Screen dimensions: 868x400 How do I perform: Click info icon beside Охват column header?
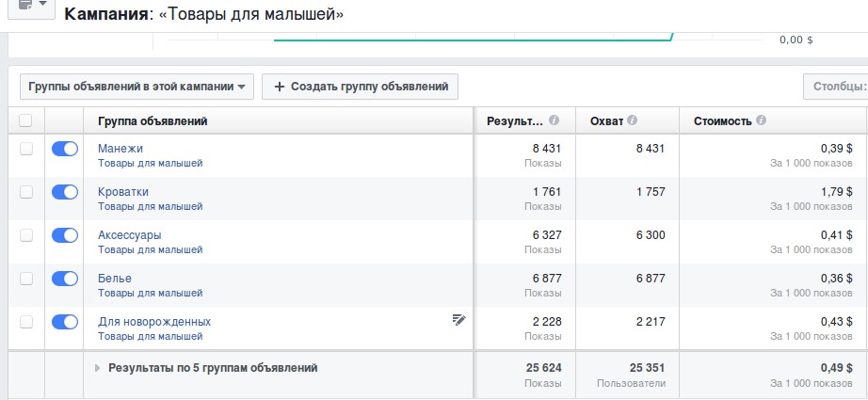tap(632, 120)
